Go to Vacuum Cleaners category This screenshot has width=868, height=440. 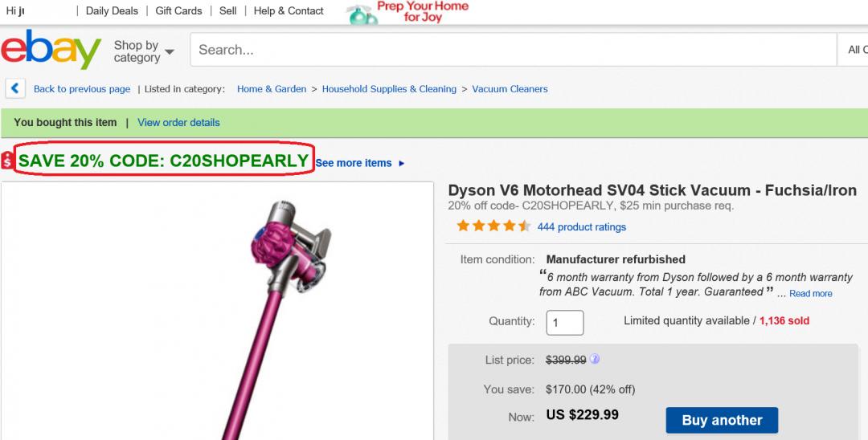point(510,89)
